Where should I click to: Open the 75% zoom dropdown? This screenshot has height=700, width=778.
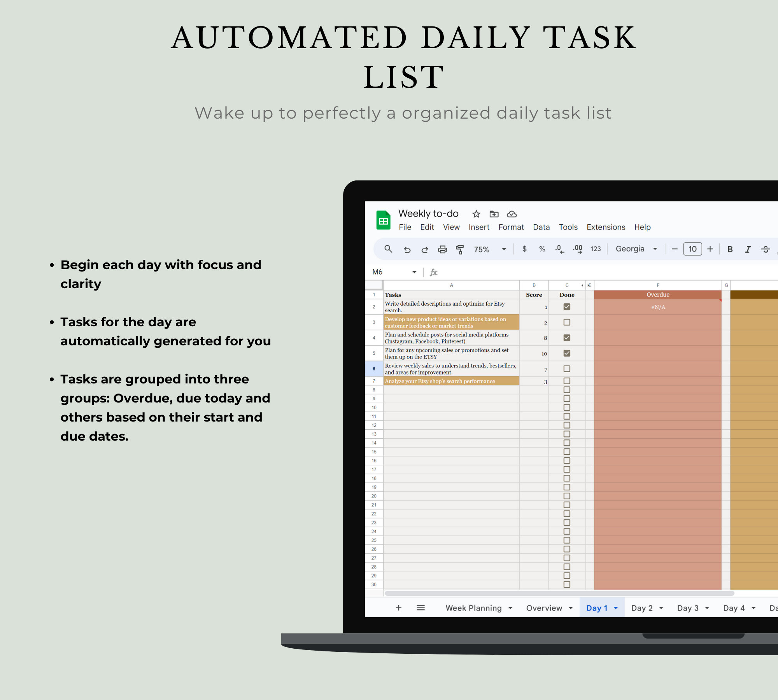tap(505, 249)
